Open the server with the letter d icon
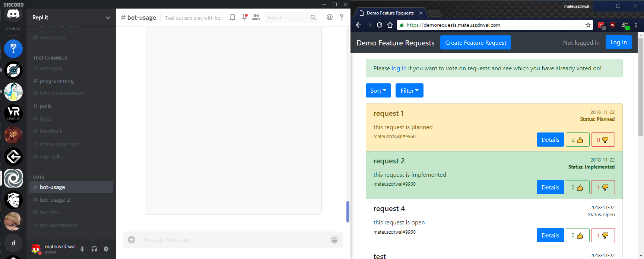This screenshot has width=644, height=259. click(x=13, y=243)
